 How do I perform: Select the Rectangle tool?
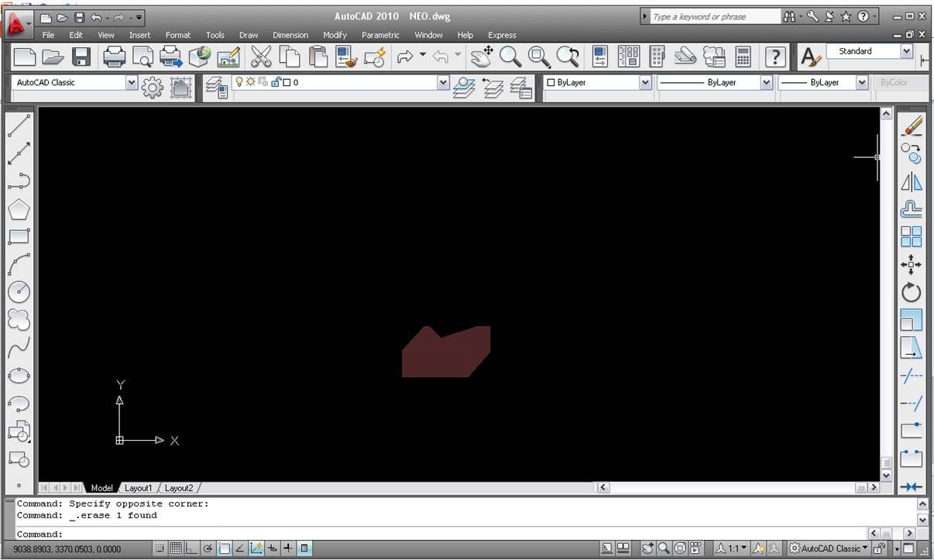pyautogui.click(x=19, y=236)
